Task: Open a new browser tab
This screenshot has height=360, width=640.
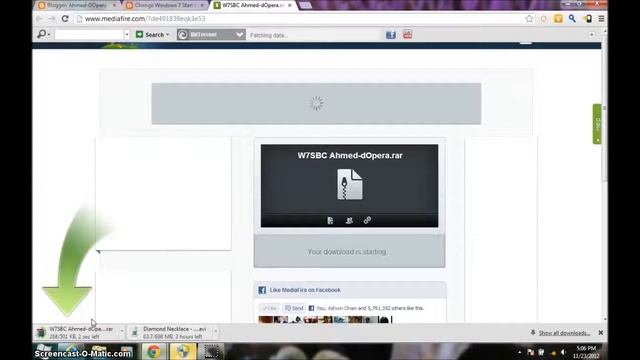Action: coord(305,5)
